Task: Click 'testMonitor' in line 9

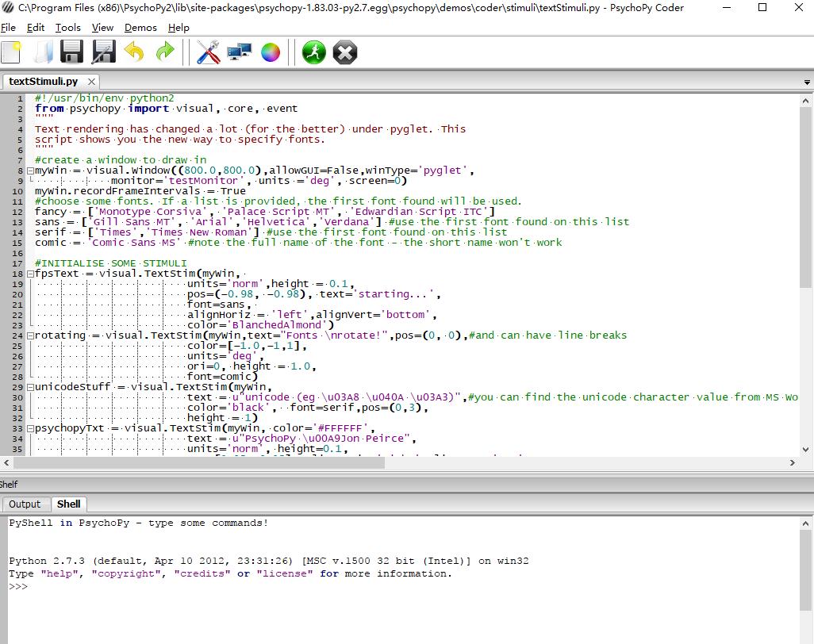Action: [203, 181]
